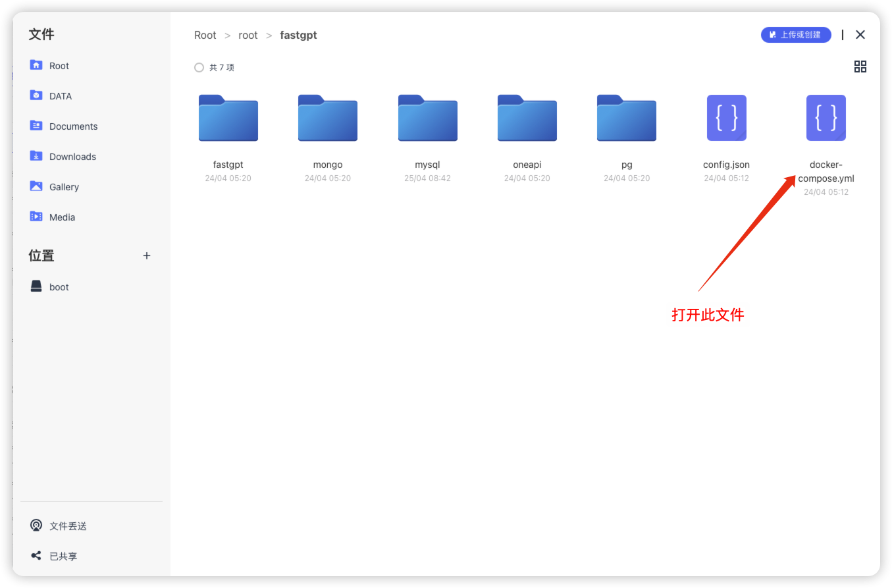The width and height of the screenshot is (892, 588).
Task: Select the Root sidebar label
Action: 59,66
